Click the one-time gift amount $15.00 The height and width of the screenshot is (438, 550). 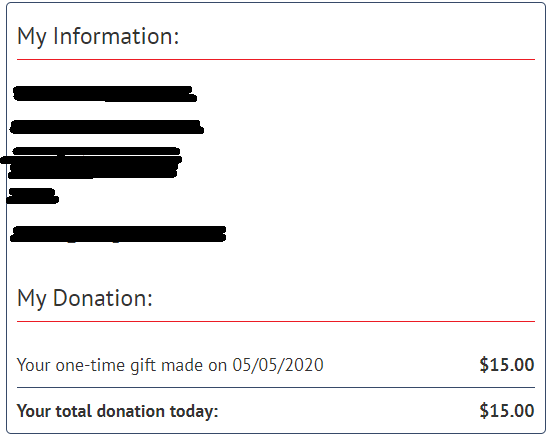pyautogui.click(x=507, y=365)
